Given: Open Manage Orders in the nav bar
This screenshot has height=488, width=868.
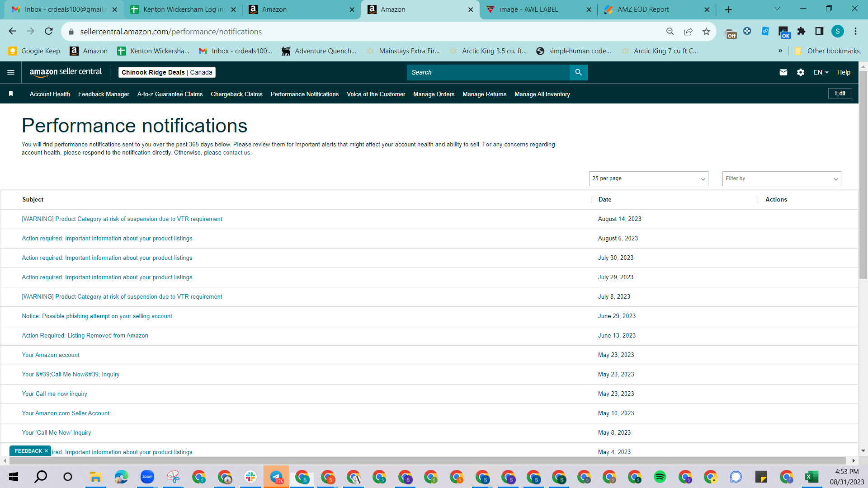Looking at the screenshot, I should (x=434, y=94).
